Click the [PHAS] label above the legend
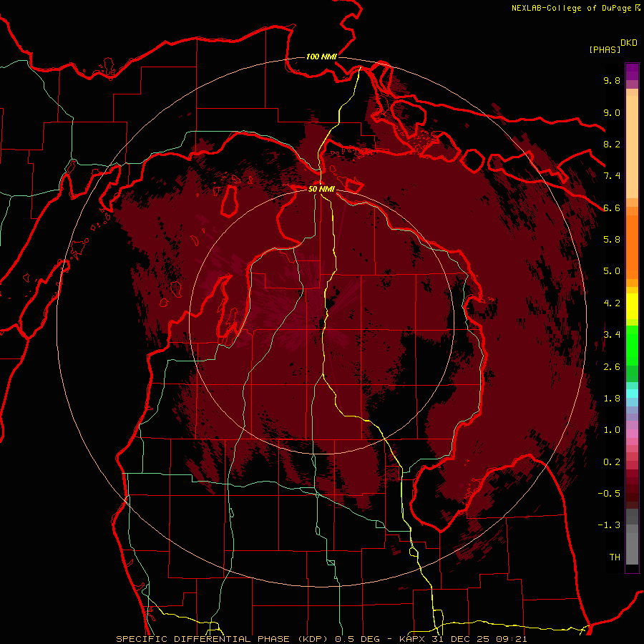The image size is (644, 644). [605, 49]
